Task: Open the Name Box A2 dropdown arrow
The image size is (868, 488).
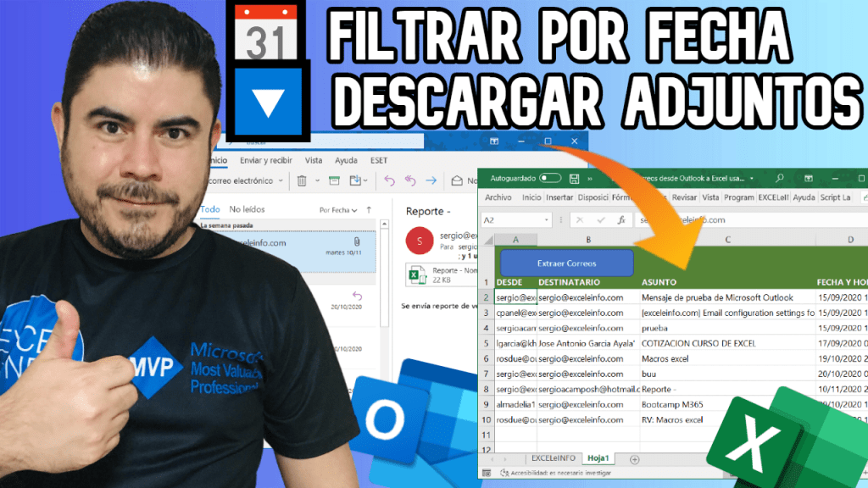Action: 547,220
